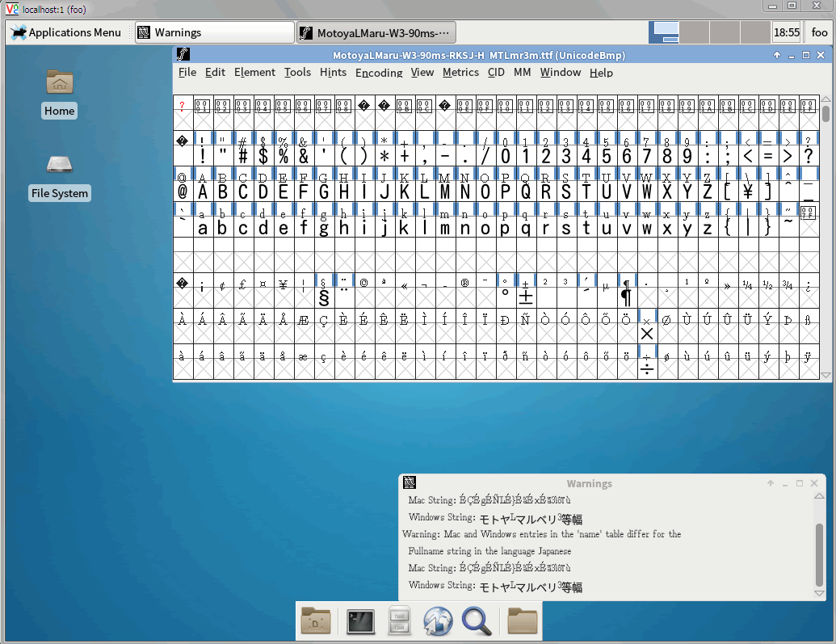This screenshot has height=644, width=836.
Task: Click the FontForge window title bar icon
Action: tap(183, 54)
